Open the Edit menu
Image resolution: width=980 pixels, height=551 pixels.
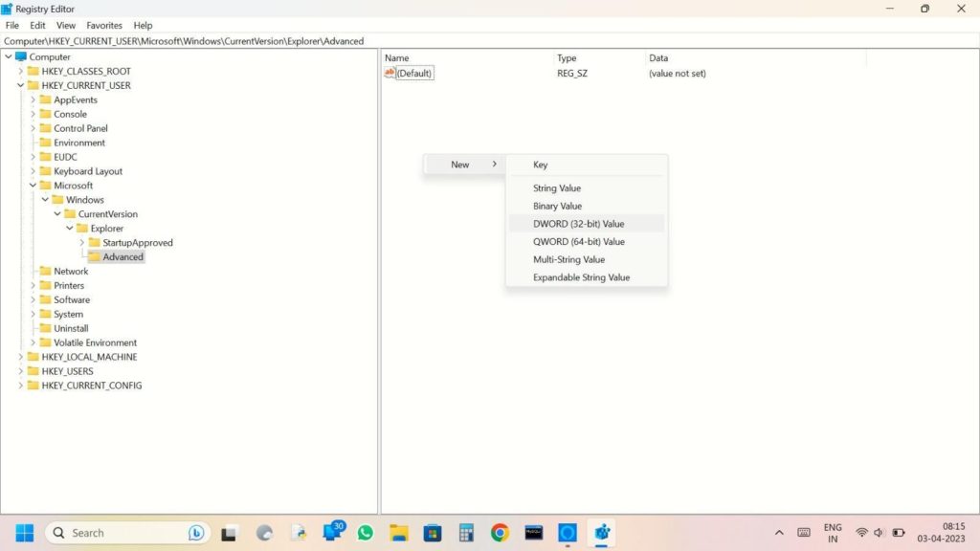pos(37,26)
